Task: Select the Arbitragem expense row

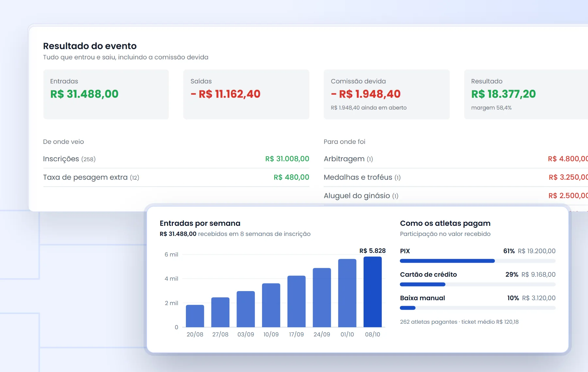Action: click(456, 159)
